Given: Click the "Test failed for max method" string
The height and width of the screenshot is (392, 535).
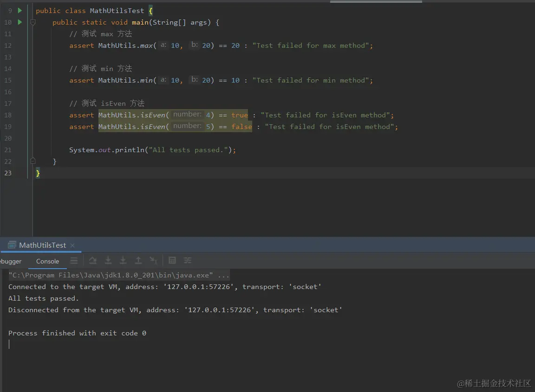Looking at the screenshot, I should (x=311, y=45).
